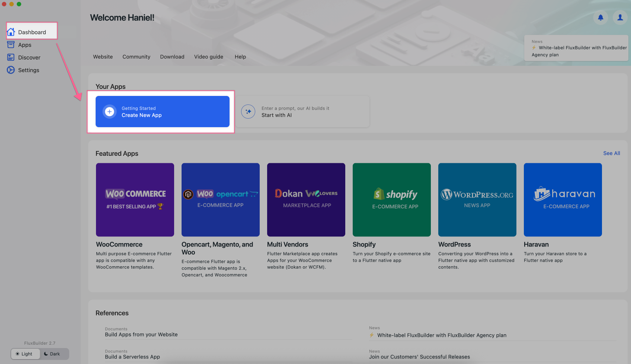Image resolution: width=631 pixels, height=364 pixels.
Task: Select the Shopify app thumbnail
Action: 392,200
